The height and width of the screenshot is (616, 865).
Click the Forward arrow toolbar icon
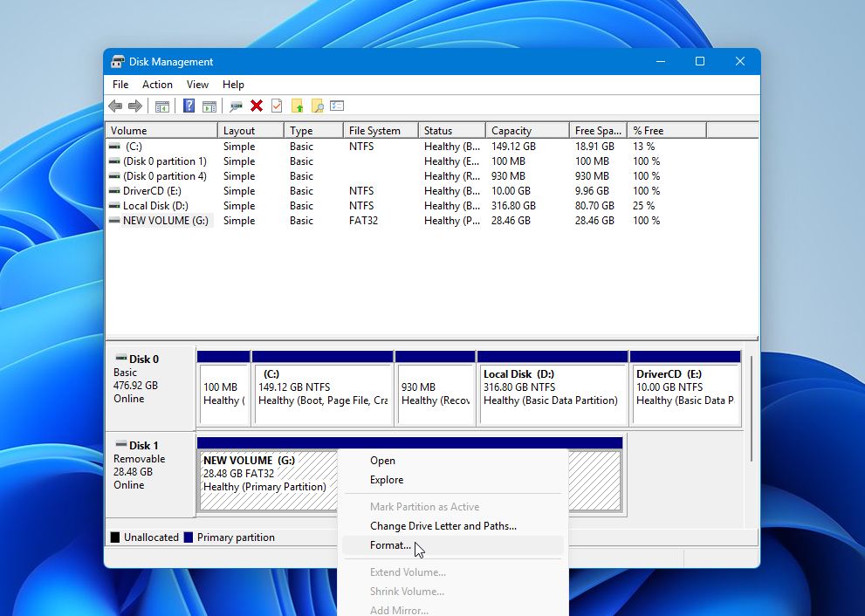click(135, 106)
